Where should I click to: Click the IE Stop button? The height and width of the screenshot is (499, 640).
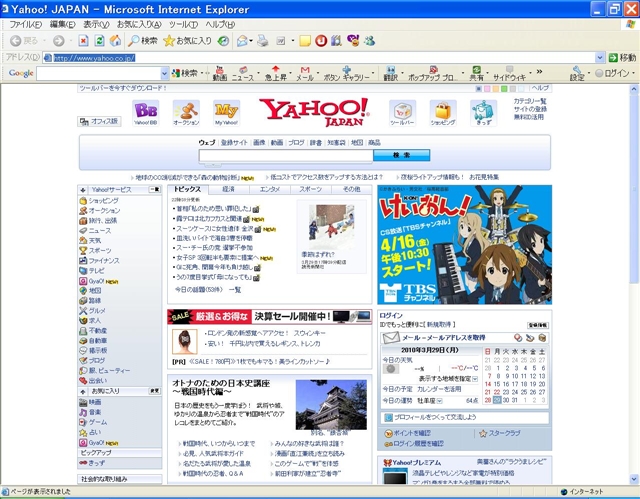83,40
